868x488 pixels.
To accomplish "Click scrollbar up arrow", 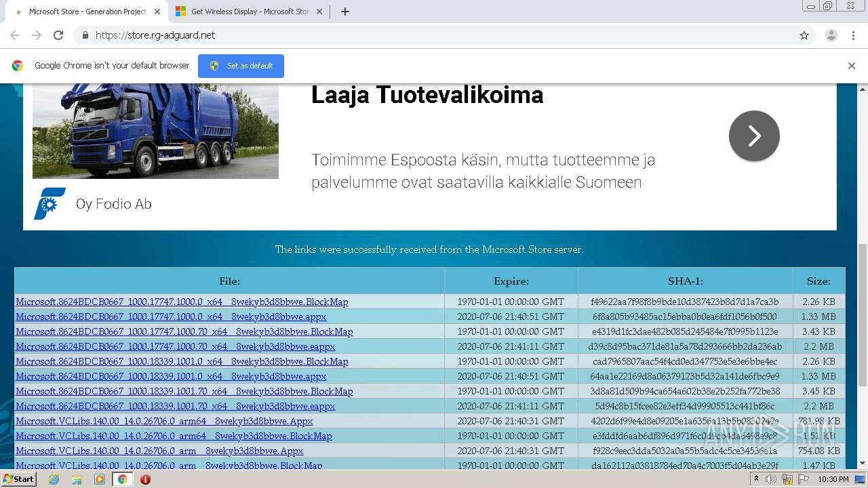I will [863, 88].
